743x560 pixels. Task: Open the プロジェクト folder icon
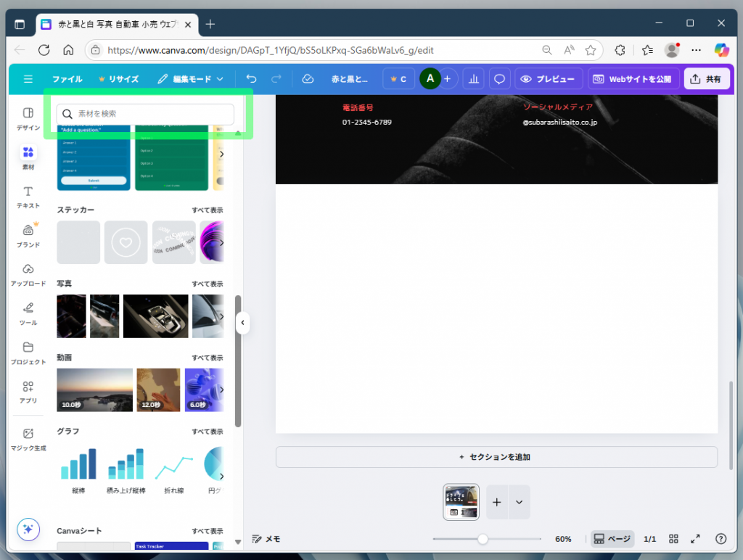point(28,352)
